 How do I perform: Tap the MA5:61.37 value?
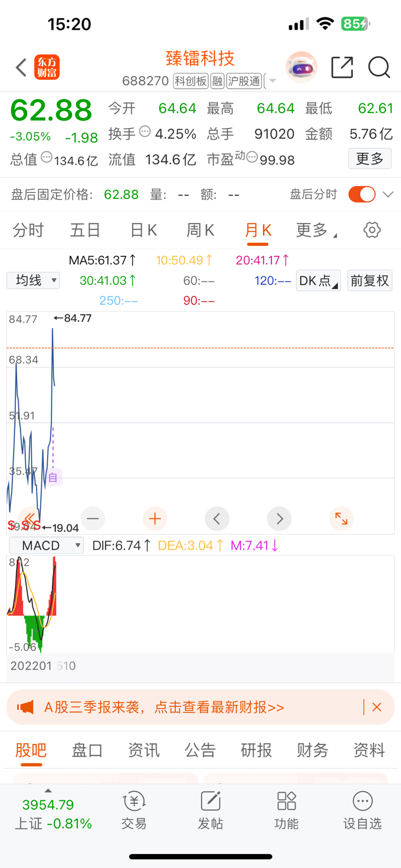coord(102,260)
